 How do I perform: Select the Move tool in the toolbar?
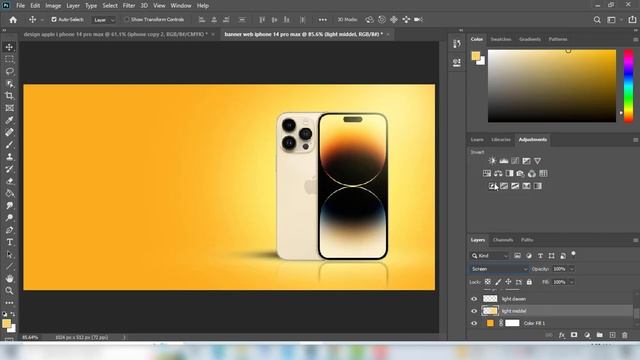(x=9, y=47)
